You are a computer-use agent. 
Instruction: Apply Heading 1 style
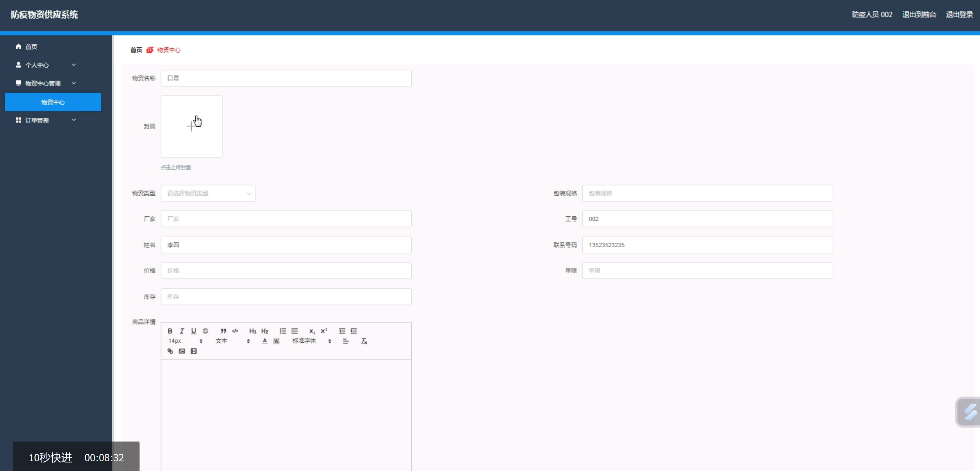(252, 331)
